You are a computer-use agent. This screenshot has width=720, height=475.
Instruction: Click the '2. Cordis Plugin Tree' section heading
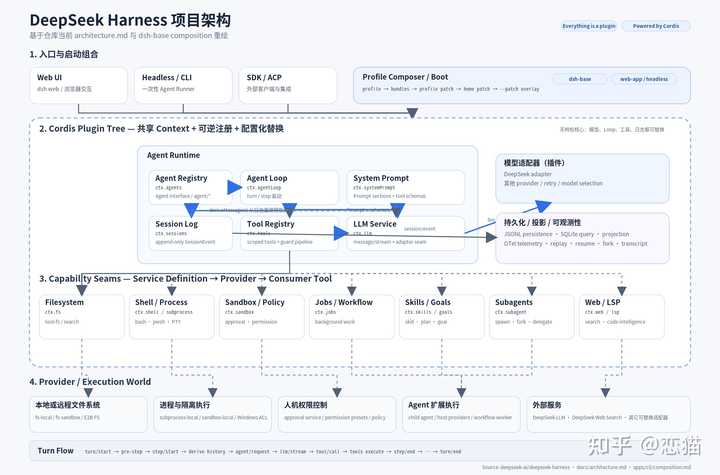pos(161,129)
